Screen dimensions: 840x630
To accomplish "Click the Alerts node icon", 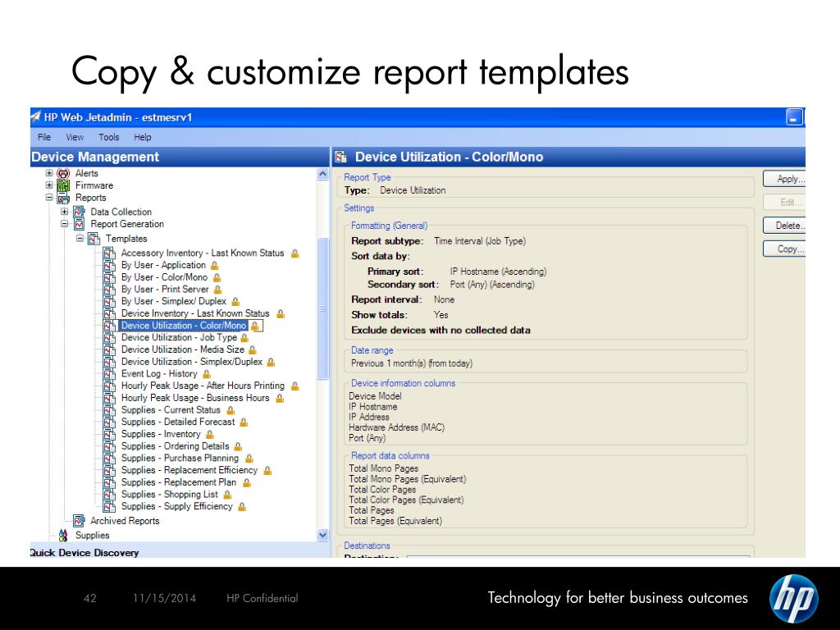I will (x=63, y=174).
